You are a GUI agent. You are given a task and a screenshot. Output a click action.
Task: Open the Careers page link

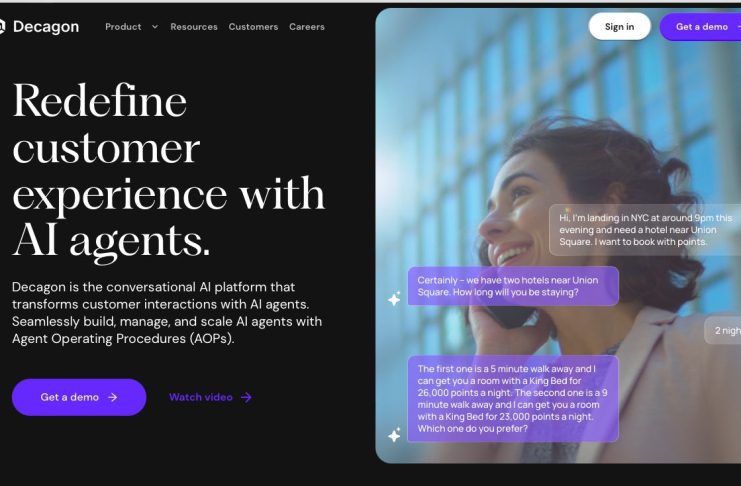point(307,27)
